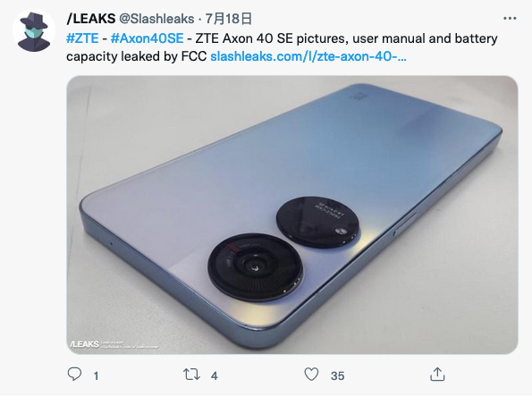Click the Slashleaks profile avatar
Screen dimensions: 532x396
pyautogui.click(x=34, y=31)
